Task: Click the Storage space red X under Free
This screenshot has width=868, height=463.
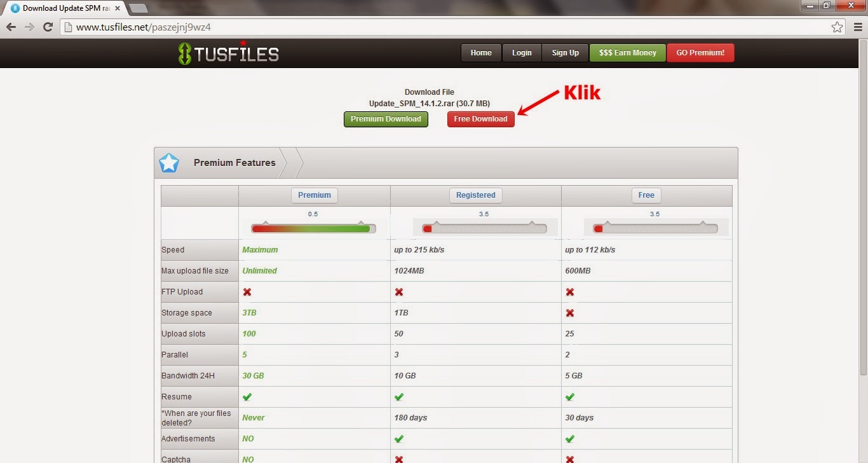Action: click(x=570, y=313)
